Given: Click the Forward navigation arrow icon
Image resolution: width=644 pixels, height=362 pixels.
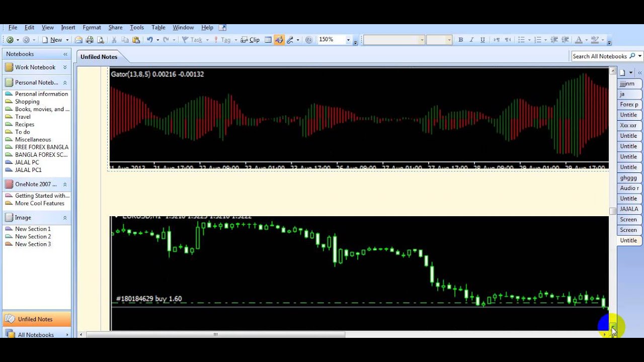Looking at the screenshot, I should tap(26, 40).
